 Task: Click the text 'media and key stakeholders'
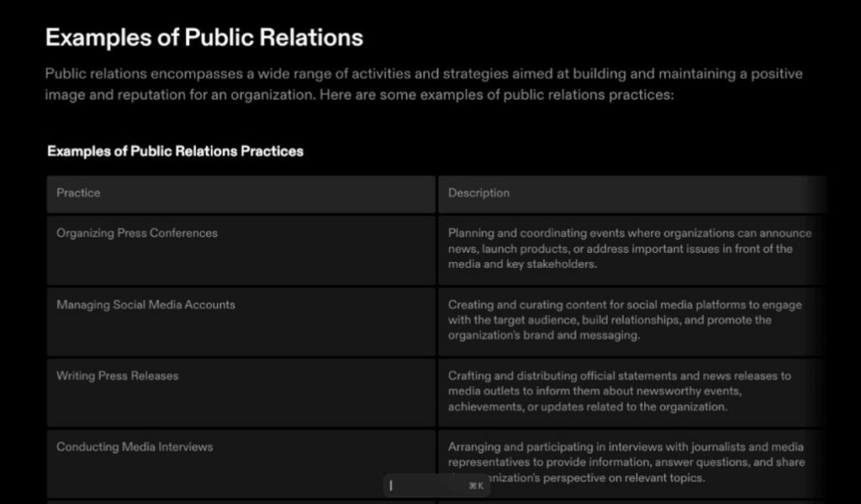click(x=521, y=264)
